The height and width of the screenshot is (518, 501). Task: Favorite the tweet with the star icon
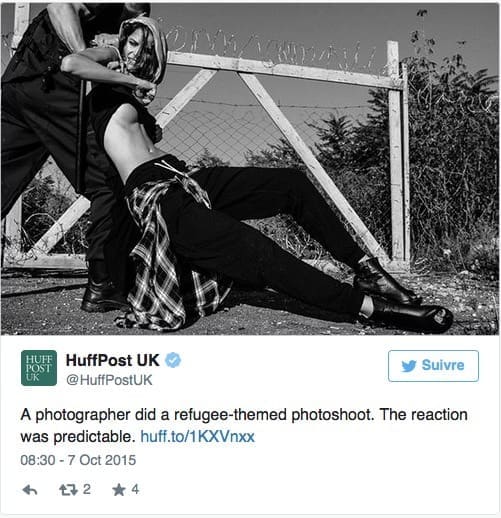[x=119, y=490]
